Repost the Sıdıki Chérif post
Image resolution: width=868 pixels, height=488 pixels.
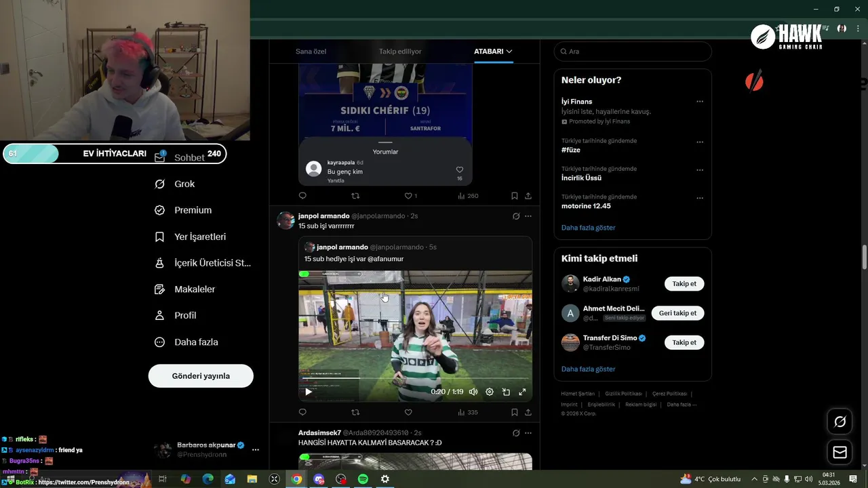[x=355, y=196]
